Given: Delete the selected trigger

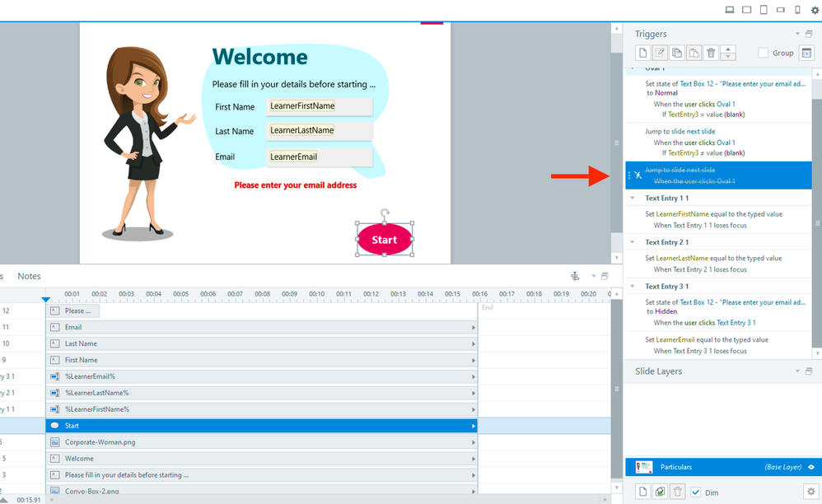Looking at the screenshot, I should (711, 53).
